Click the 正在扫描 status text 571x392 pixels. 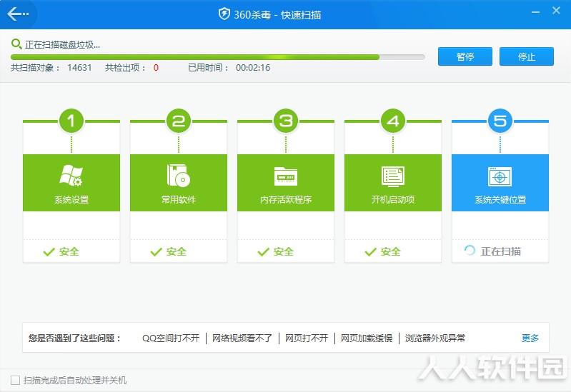[501, 251]
